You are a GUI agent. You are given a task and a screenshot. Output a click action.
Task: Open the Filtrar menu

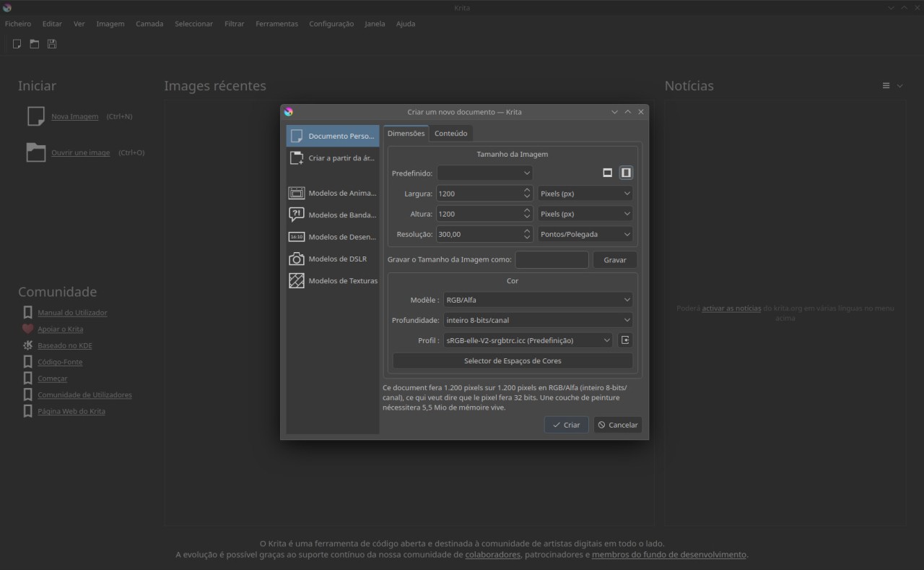235,24
